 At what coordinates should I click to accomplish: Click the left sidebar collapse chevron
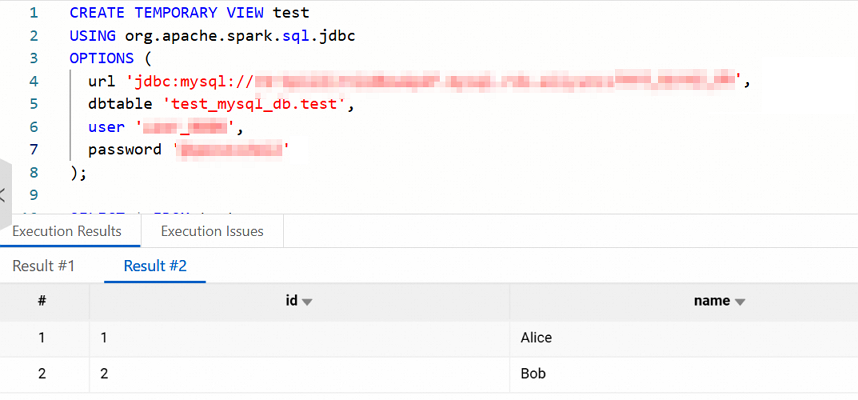coord(3,195)
